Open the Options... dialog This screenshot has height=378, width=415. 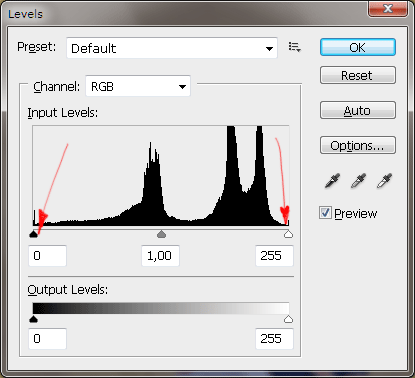(358, 145)
